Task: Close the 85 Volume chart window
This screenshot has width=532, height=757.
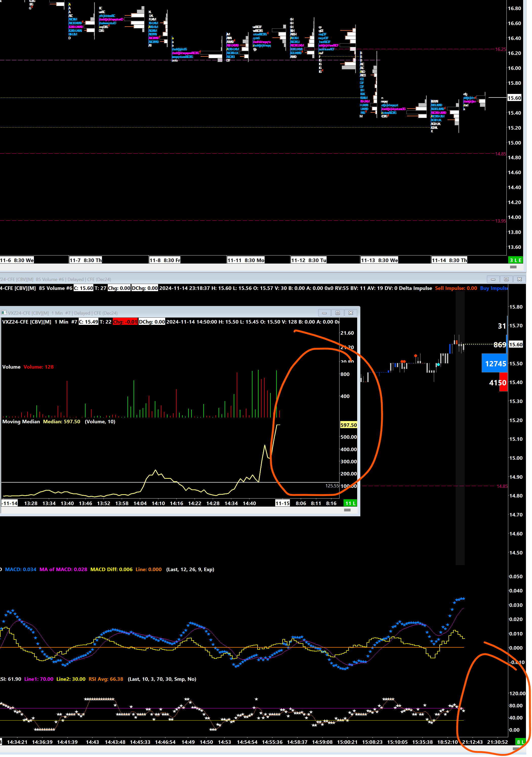Action: pyautogui.click(x=519, y=279)
